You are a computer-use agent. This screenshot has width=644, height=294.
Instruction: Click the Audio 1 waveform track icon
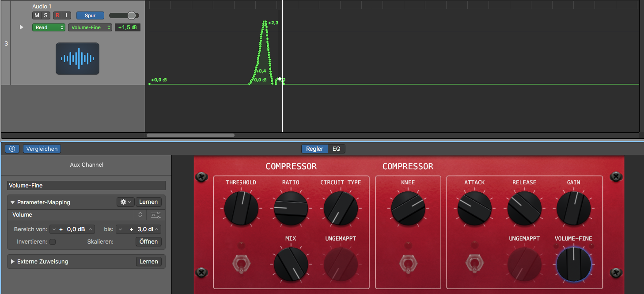(x=77, y=58)
